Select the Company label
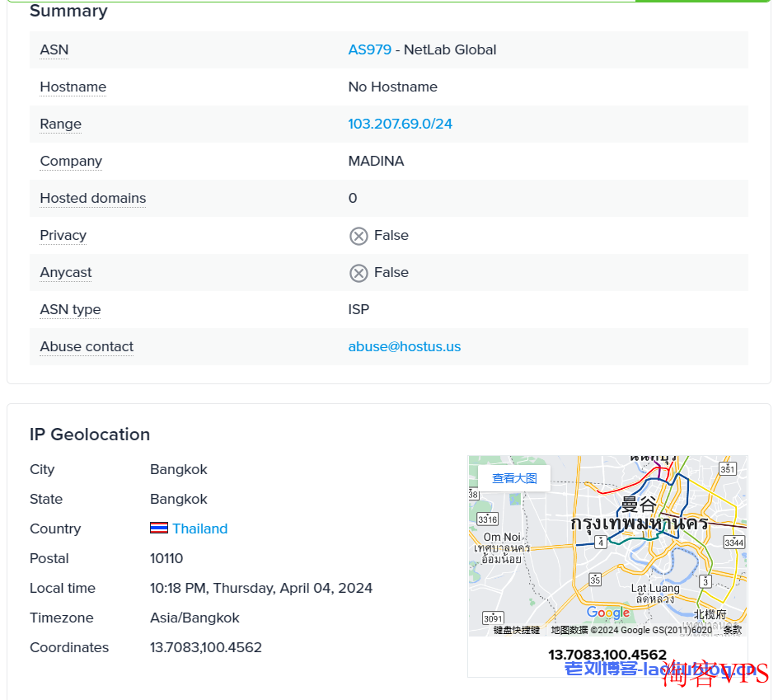Image resolution: width=778 pixels, height=700 pixels. (71, 161)
